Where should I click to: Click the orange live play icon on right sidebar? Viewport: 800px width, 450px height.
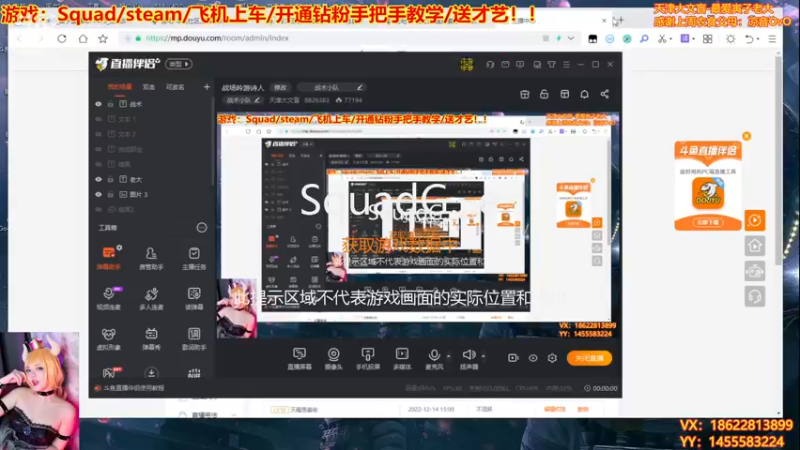pos(755,220)
